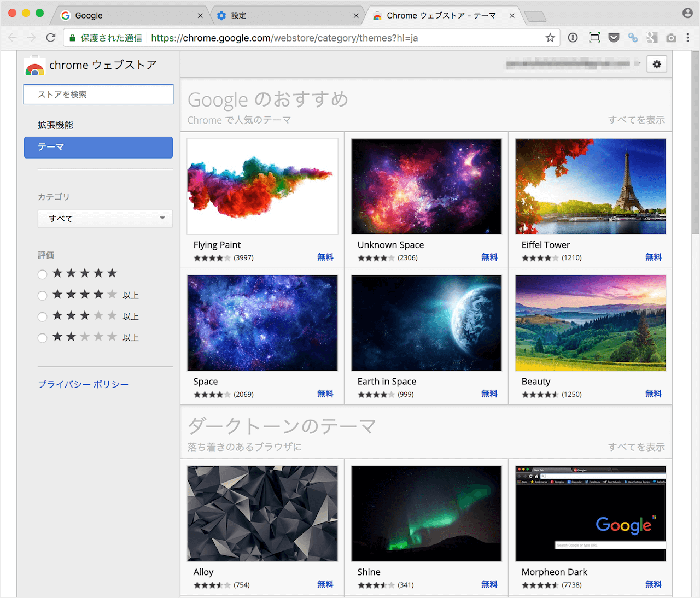The width and height of the screenshot is (700, 598).
Task: Open the Chrome three-dot menu
Action: pos(688,38)
